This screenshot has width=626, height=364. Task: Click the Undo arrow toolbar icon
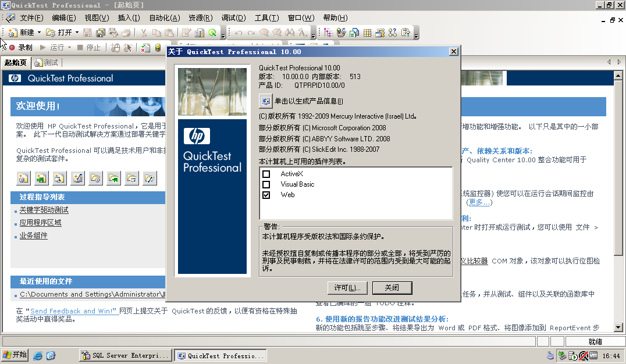pos(239,33)
